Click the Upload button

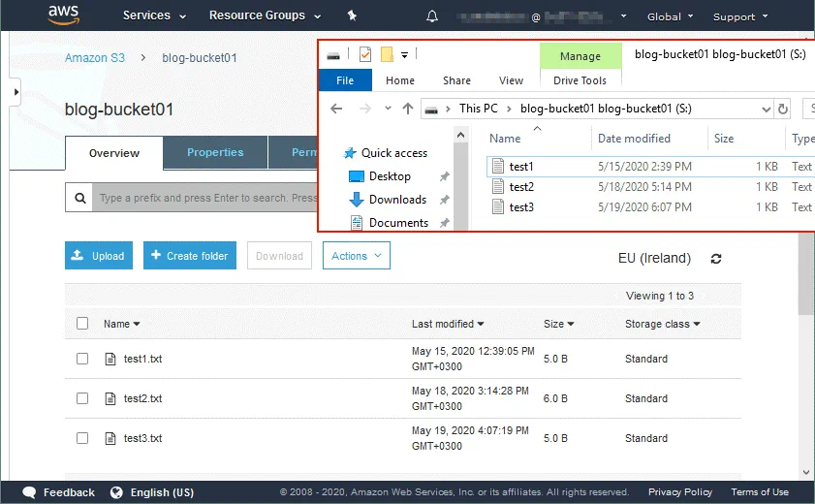[99, 256]
